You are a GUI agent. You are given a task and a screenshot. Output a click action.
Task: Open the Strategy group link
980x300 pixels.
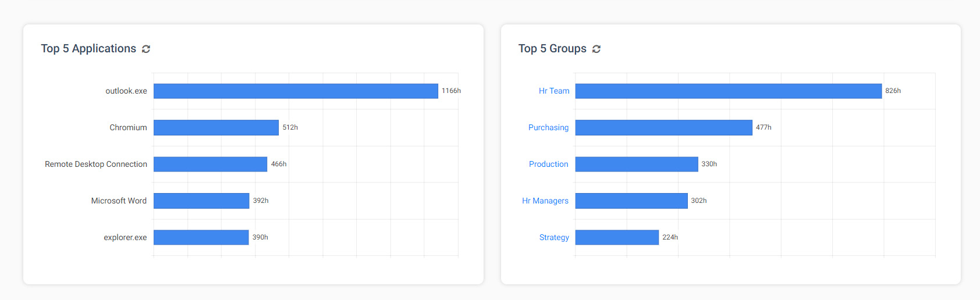click(554, 237)
